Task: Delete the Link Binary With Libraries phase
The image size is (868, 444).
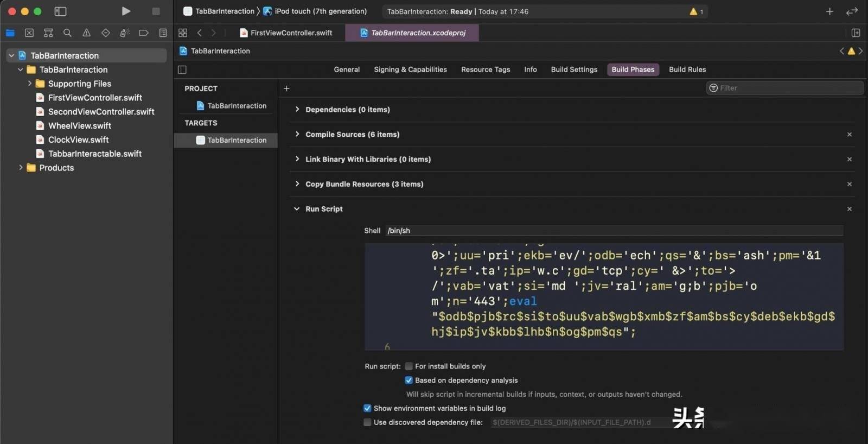Action: point(850,160)
